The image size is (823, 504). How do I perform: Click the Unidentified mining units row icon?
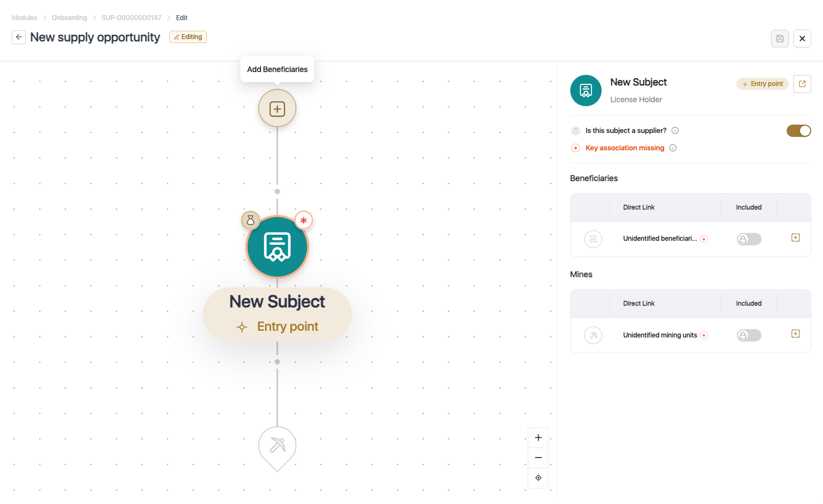[593, 335]
